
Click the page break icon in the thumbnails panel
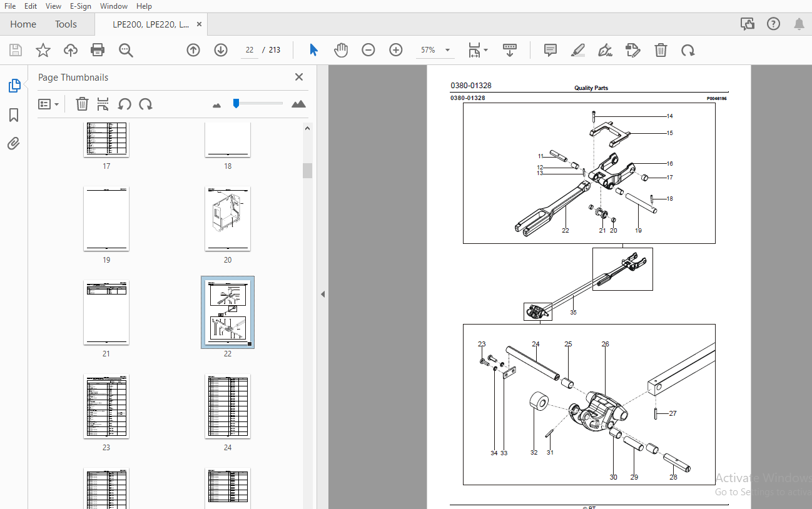[x=103, y=104]
